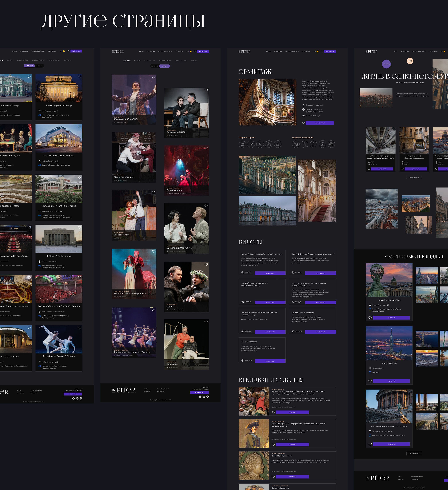Toggle heart on Александрийский театр card
Image resolution: width=448 pixels, height=490 pixels.
click(79, 77)
